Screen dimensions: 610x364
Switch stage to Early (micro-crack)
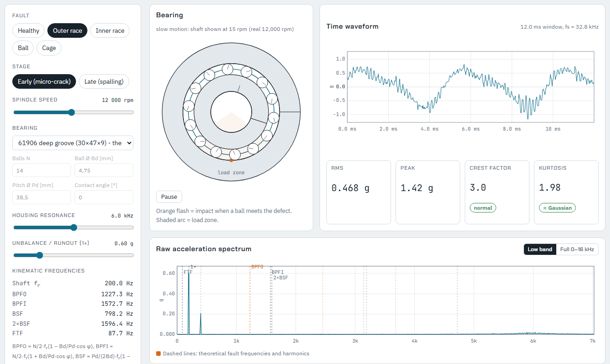[x=44, y=81]
